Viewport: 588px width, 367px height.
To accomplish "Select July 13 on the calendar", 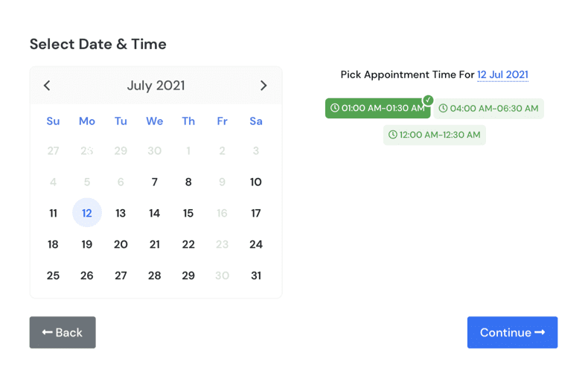I will 121,214.
